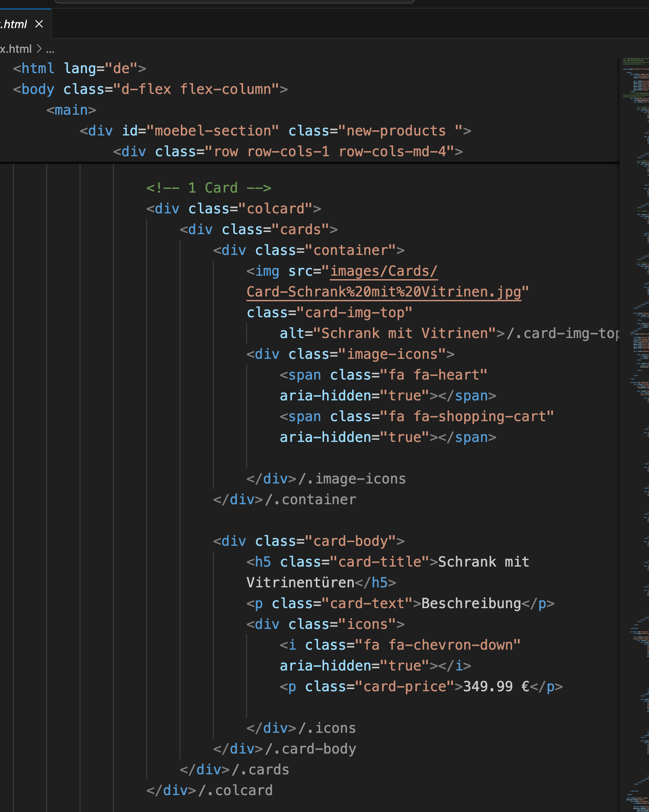Click the breadcrumb chevron separator
The image size is (649, 812).
coord(39,49)
